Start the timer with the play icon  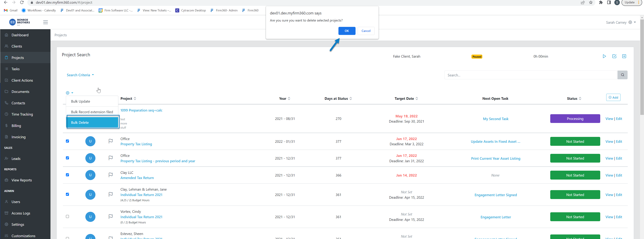coord(604,56)
